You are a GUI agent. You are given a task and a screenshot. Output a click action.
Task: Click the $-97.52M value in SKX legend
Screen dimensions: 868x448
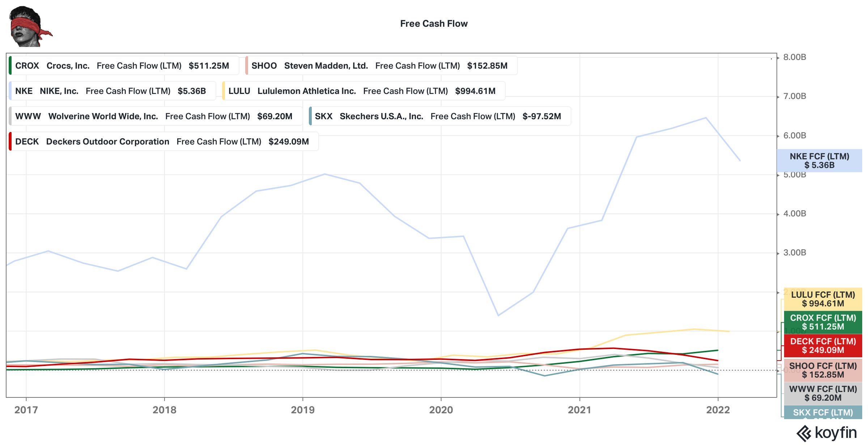pos(542,116)
